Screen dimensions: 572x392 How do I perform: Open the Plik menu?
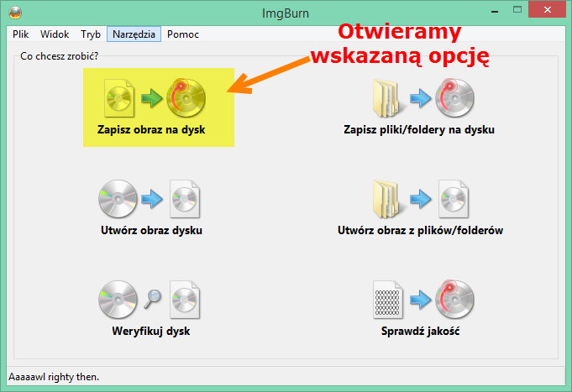[20, 34]
